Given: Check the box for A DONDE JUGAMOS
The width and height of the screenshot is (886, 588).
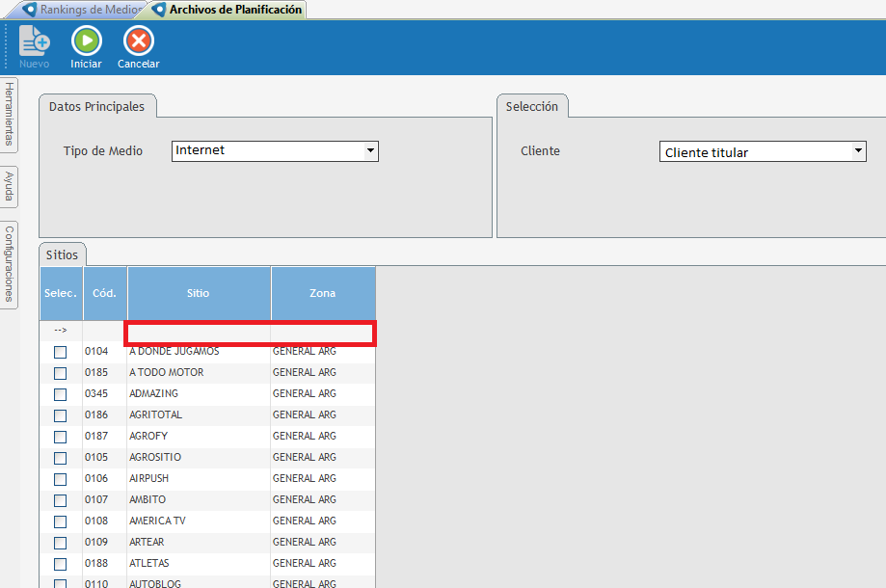Looking at the screenshot, I should (61, 352).
